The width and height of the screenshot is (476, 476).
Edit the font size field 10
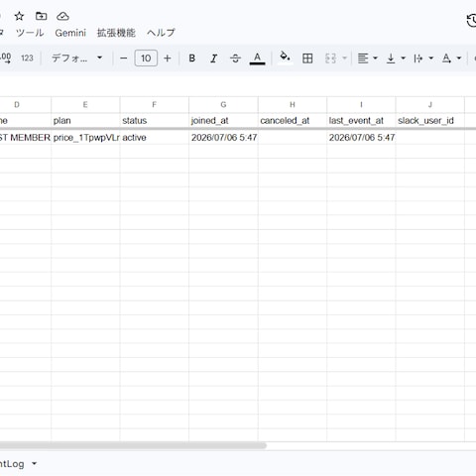146,59
